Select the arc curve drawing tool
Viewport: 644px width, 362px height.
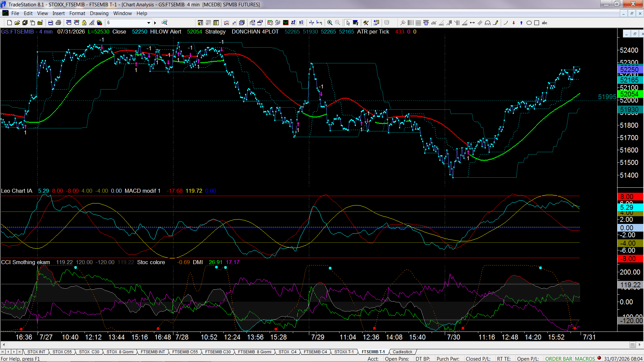click(506, 23)
